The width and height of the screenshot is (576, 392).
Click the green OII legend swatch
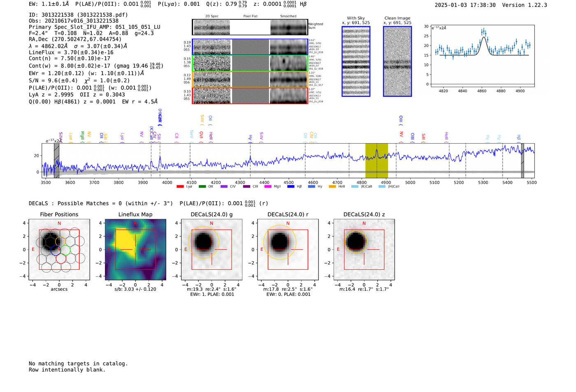(x=202, y=187)
